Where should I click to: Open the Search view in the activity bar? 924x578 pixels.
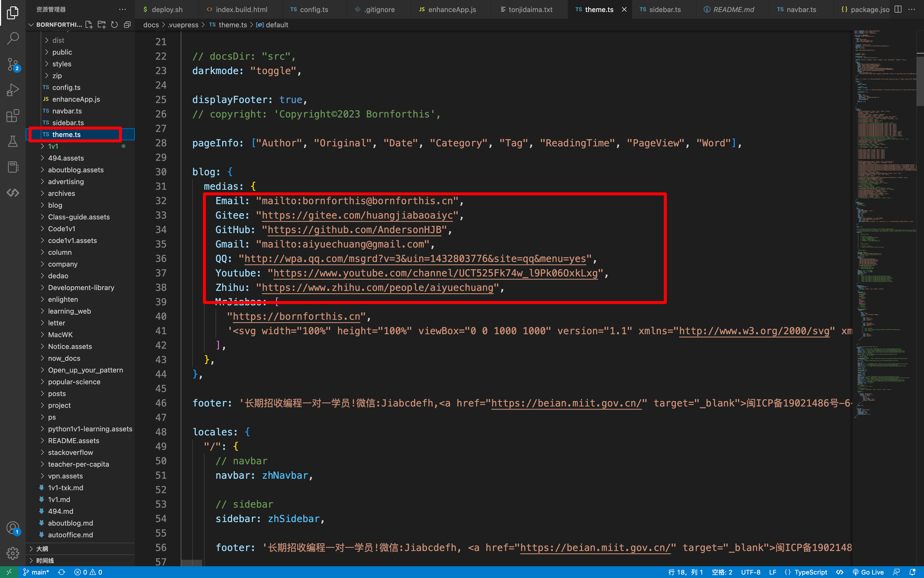tap(13, 38)
